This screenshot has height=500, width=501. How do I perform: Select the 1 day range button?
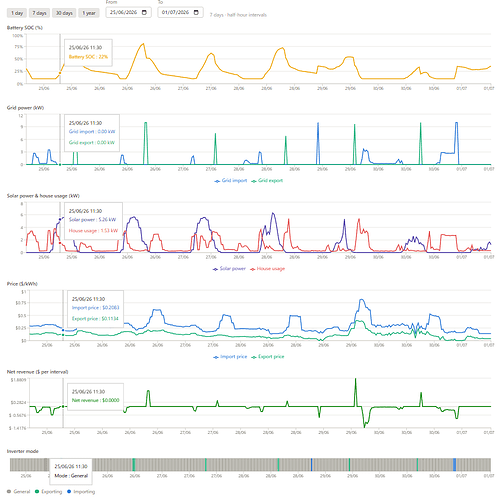pyautogui.click(x=17, y=13)
